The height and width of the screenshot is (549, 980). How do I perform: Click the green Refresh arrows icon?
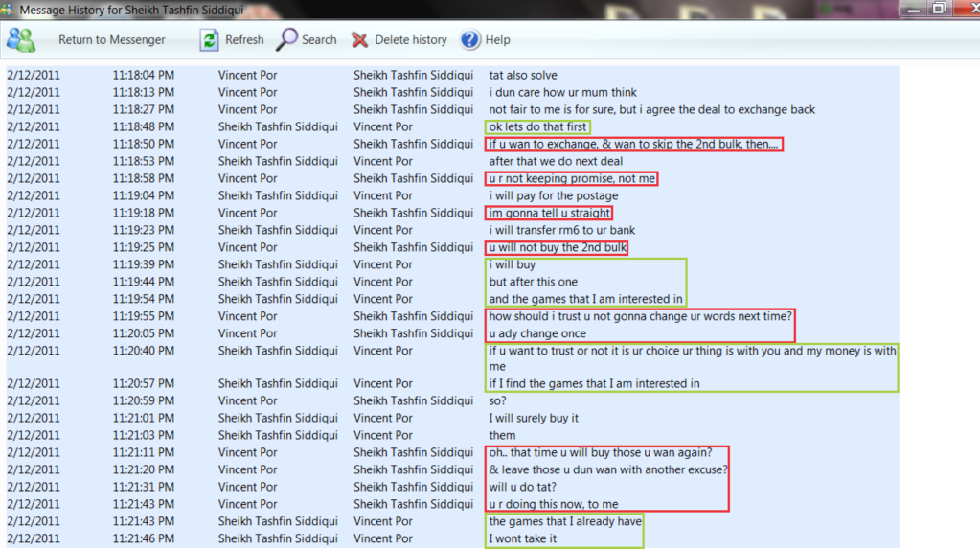click(209, 40)
